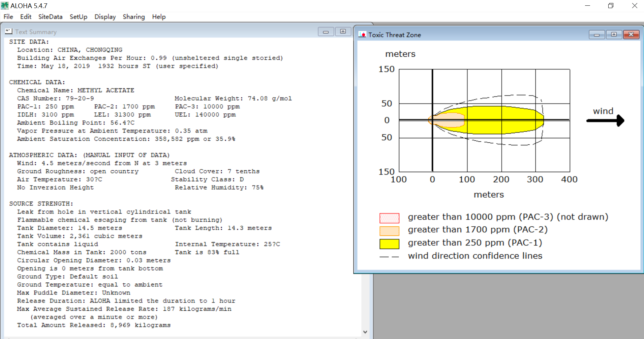Image resolution: width=644 pixels, height=339 pixels.
Task: Click 'Internal Temperature' value text
Action: tap(227, 244)
